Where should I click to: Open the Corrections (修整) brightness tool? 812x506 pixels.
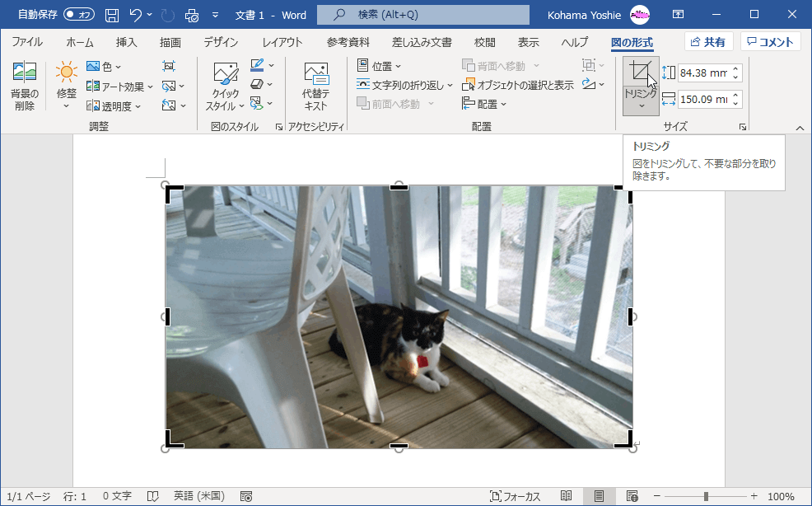(x=66, y=86)
